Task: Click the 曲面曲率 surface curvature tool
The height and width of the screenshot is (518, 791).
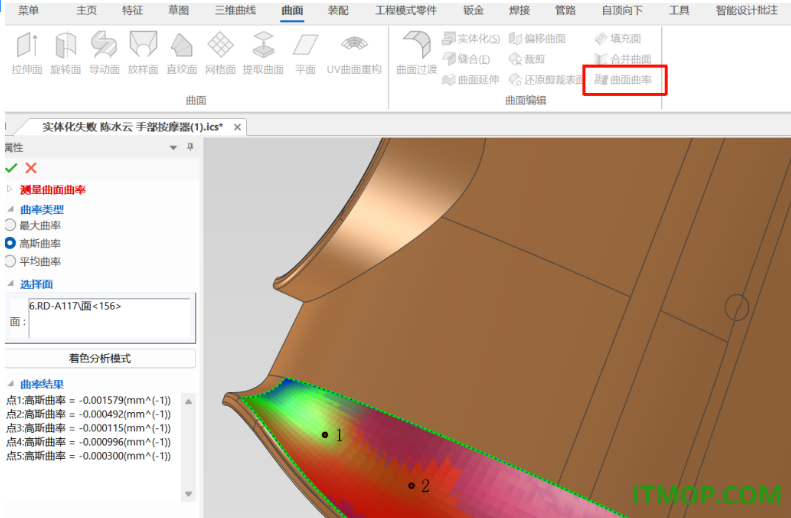Action: tap(623, 80)
